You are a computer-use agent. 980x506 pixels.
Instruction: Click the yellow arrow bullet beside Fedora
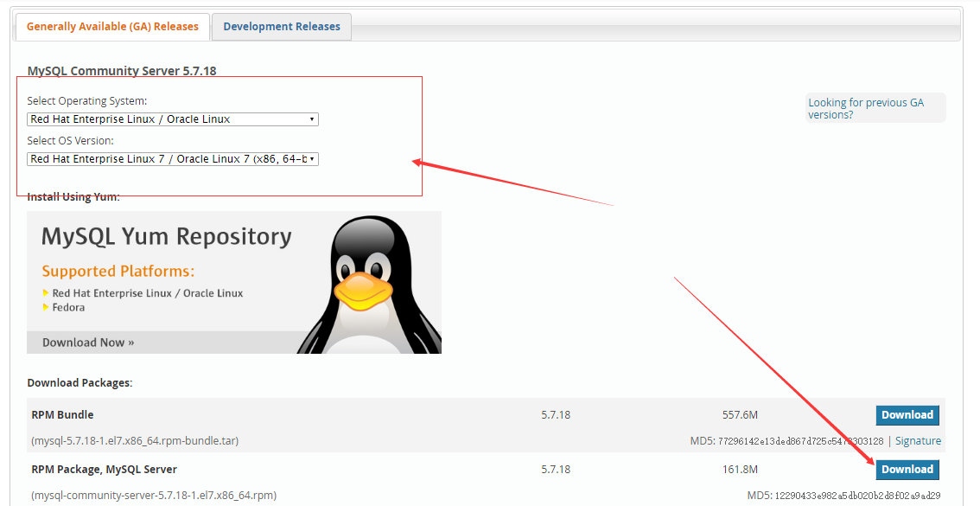tap(46, 308)
